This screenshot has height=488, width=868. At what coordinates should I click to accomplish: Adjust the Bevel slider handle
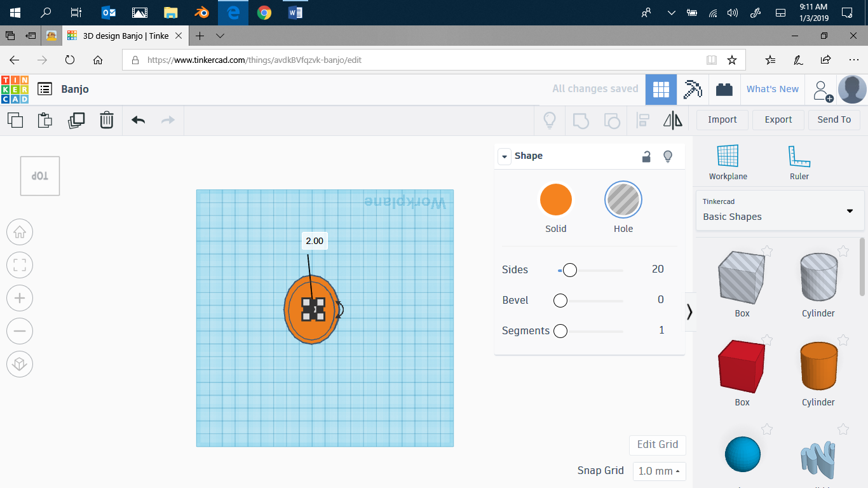[x=560, y=301]
